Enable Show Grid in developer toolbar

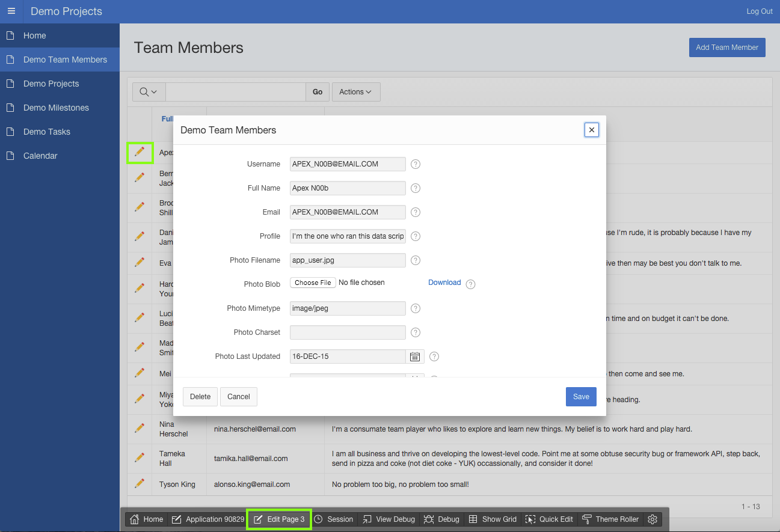pos(493,519)
